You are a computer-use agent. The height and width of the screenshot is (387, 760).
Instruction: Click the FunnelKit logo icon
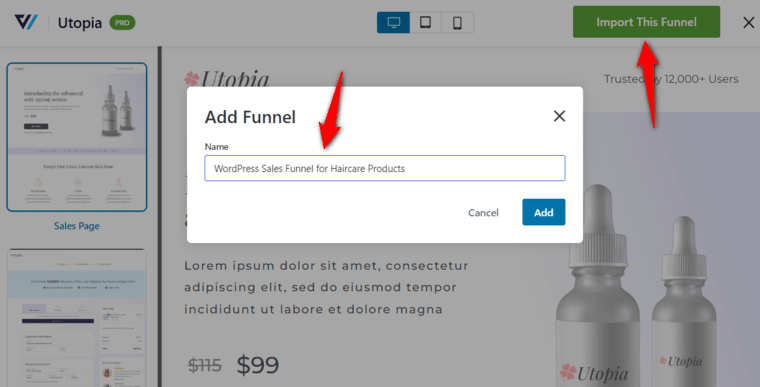click(x=26, y=22)
